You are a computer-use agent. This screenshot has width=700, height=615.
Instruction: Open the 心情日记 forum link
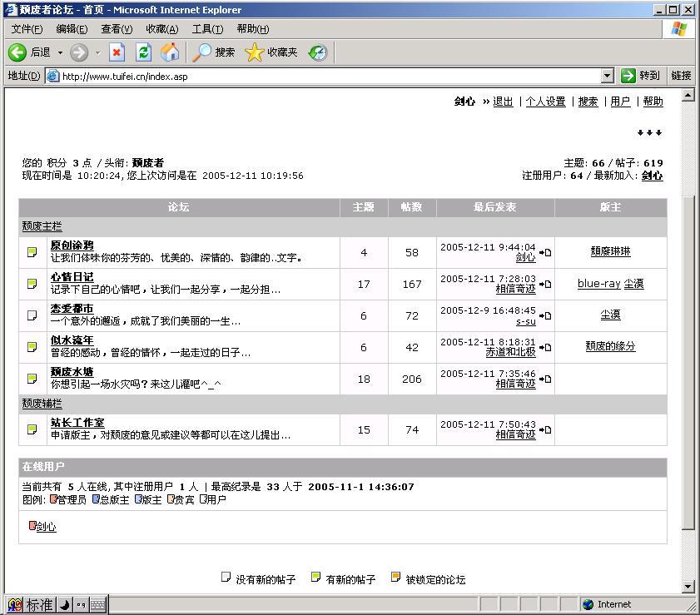72,277
